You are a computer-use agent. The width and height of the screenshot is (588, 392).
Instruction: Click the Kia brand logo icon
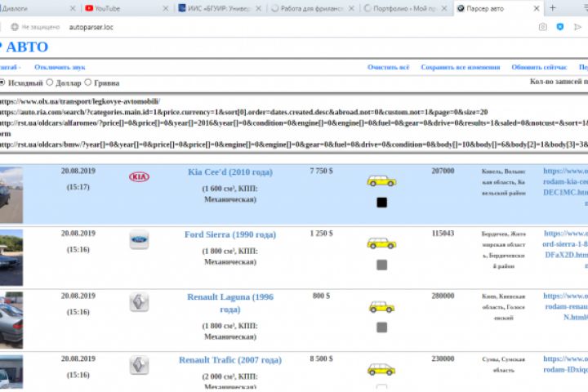coord(139,176)
